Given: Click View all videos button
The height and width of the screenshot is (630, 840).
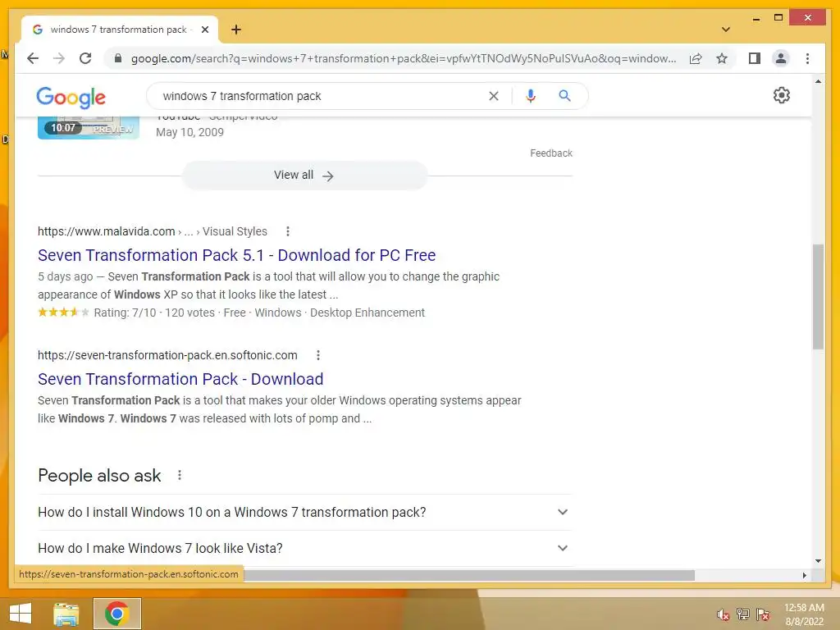Looking at the screenshot, I should point(304,176).
